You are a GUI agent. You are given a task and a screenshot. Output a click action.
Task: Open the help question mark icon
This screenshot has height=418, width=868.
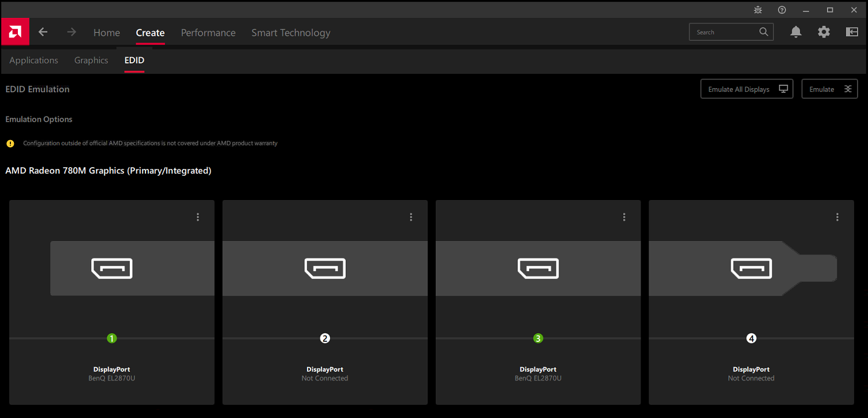(x=782, y=10)
